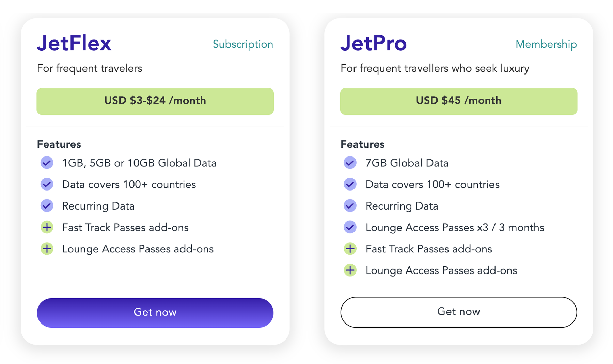Click the plus icon beside JetPro Fast Track Passes
This screenshot has height=364, width=613.
350,249
